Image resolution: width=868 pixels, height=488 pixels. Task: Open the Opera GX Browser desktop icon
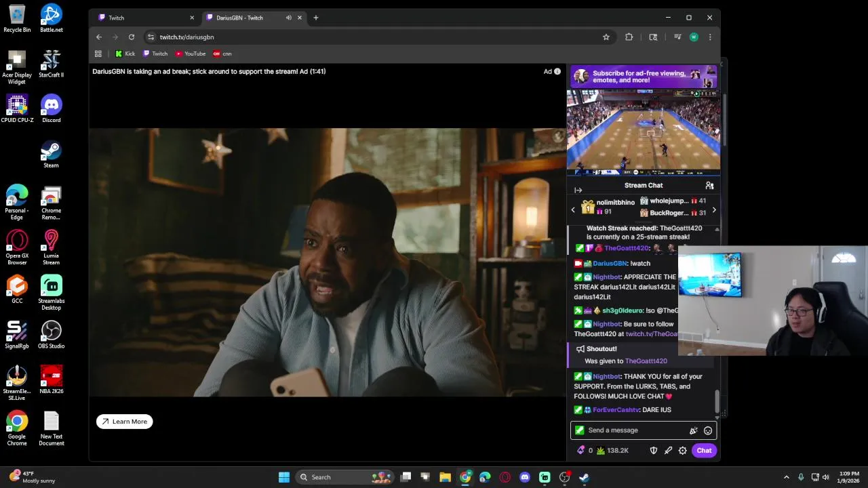(x=17, y=247)
